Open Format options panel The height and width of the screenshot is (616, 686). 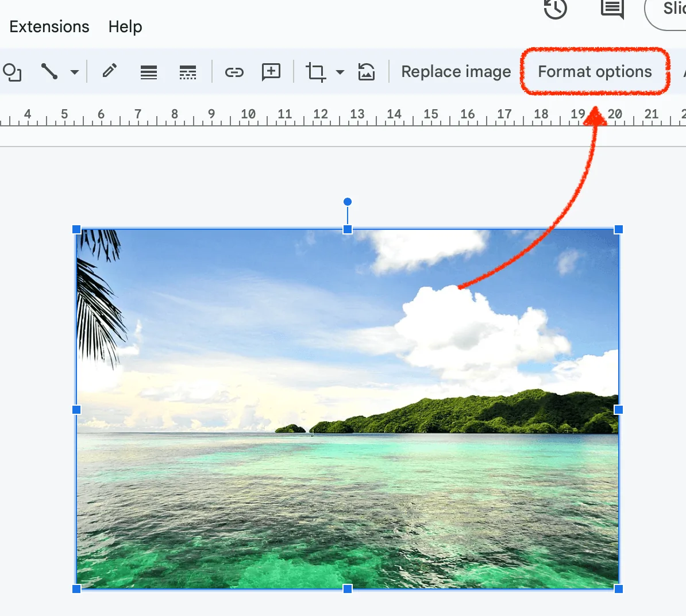coord(595,71)
